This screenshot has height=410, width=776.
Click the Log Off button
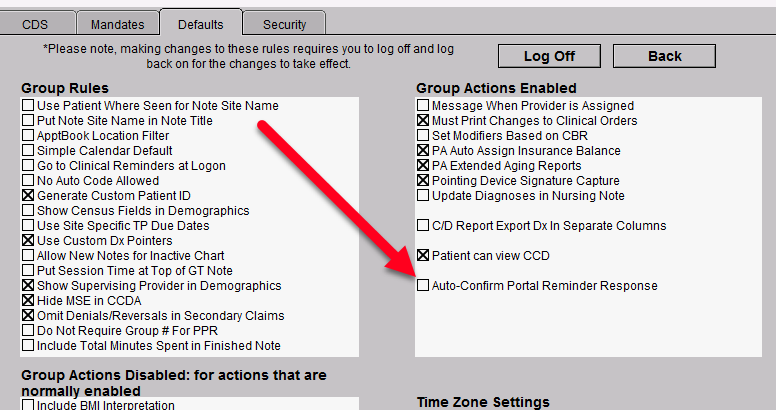(x=549, y=56)
